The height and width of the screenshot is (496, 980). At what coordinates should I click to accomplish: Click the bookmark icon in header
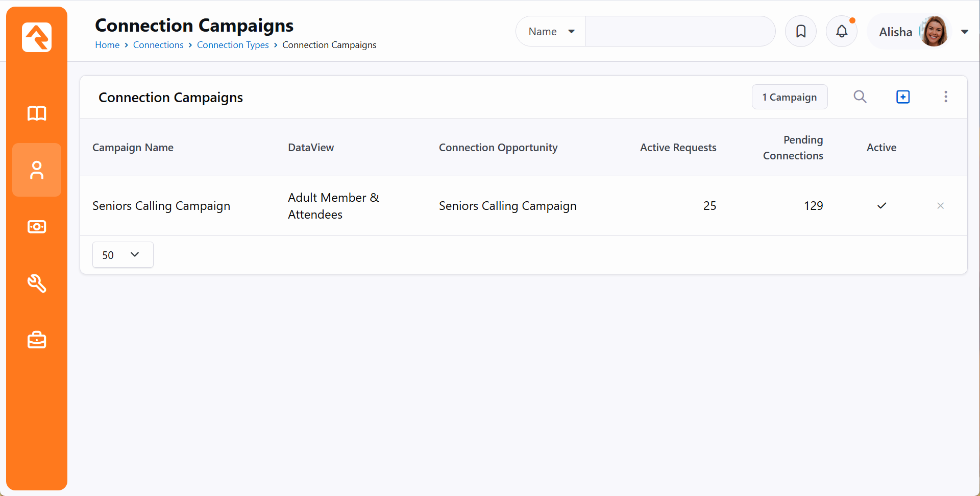click(801, 32)
